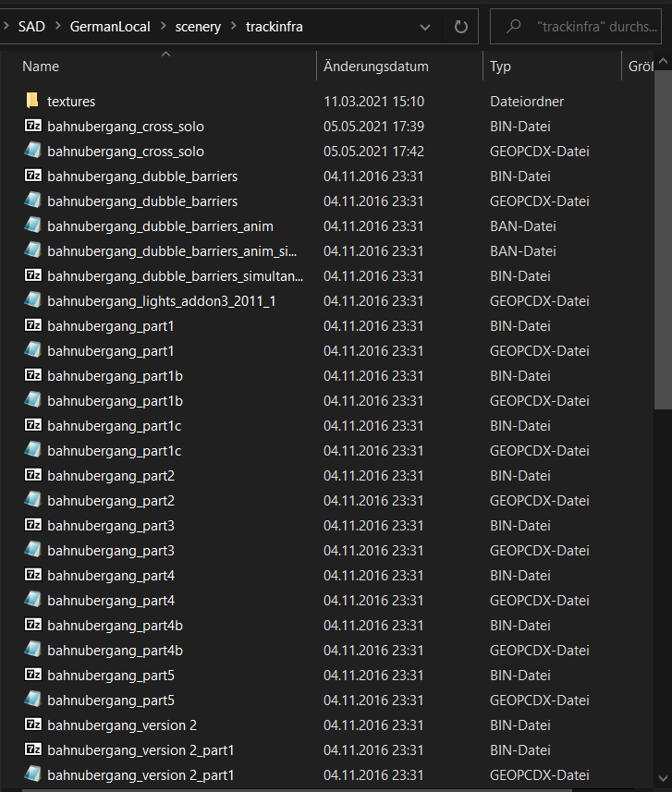
Task: Focus the "trackinfra" durchsuchen search field
Action: [576, 26]
